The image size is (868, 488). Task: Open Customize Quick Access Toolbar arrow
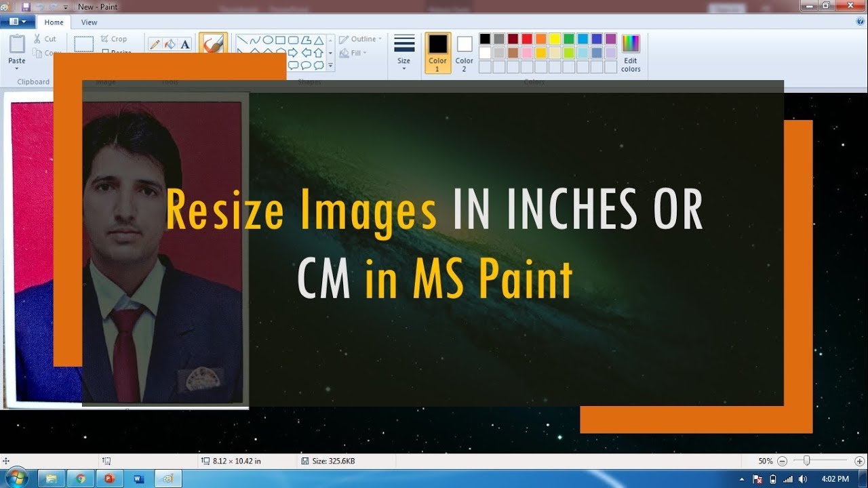(66, 7)
